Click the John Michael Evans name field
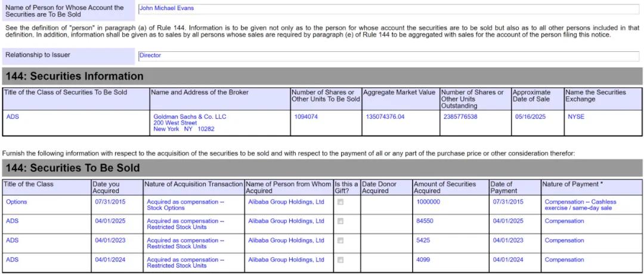644x274 pixels. coord(389,9)
